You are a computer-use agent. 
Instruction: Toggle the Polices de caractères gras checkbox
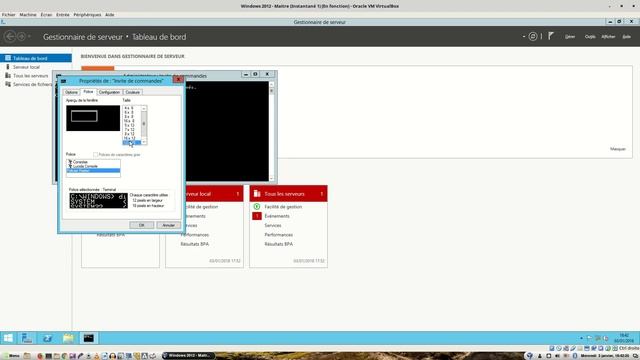[x=96, y=155]
